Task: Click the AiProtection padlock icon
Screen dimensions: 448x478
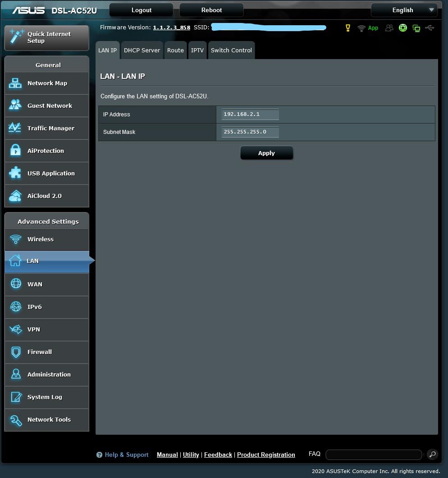Action: pyautogui.click(x=15, y=150)
